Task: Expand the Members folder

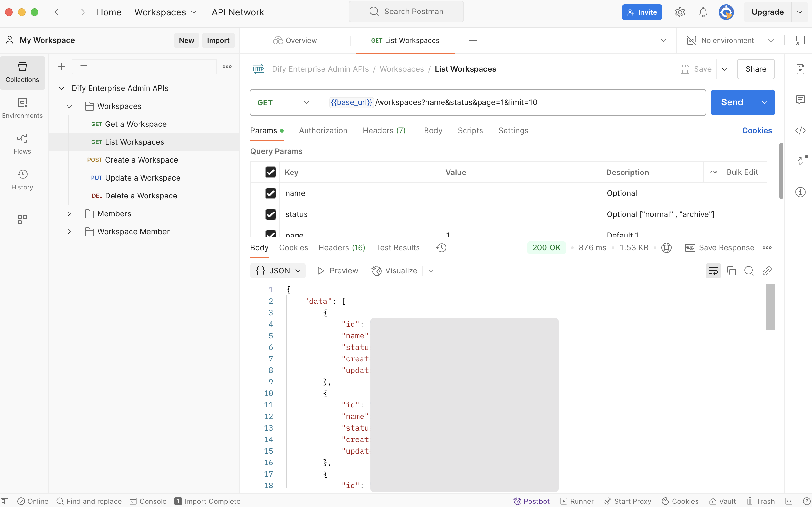Action: point(69,213)
